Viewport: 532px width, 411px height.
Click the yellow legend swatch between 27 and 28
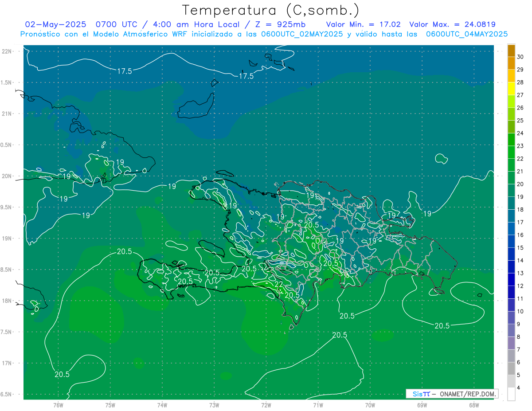(x=511, y=89)
